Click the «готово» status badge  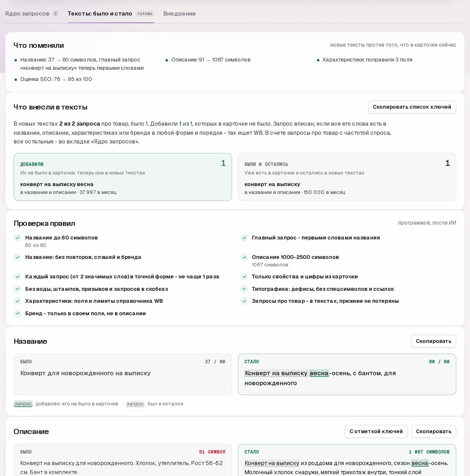(x=145, y=13)
